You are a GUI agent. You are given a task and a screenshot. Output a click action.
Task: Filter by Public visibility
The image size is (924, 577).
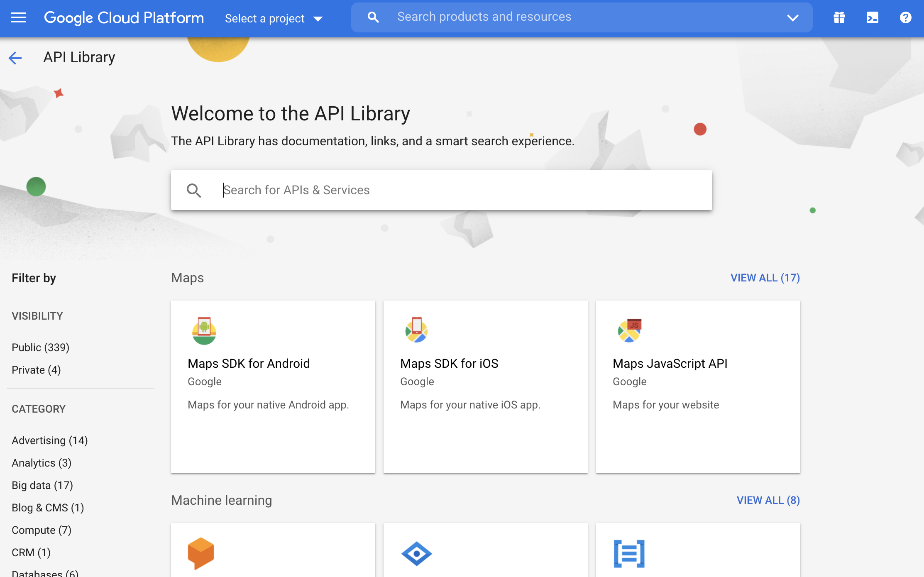40,347
